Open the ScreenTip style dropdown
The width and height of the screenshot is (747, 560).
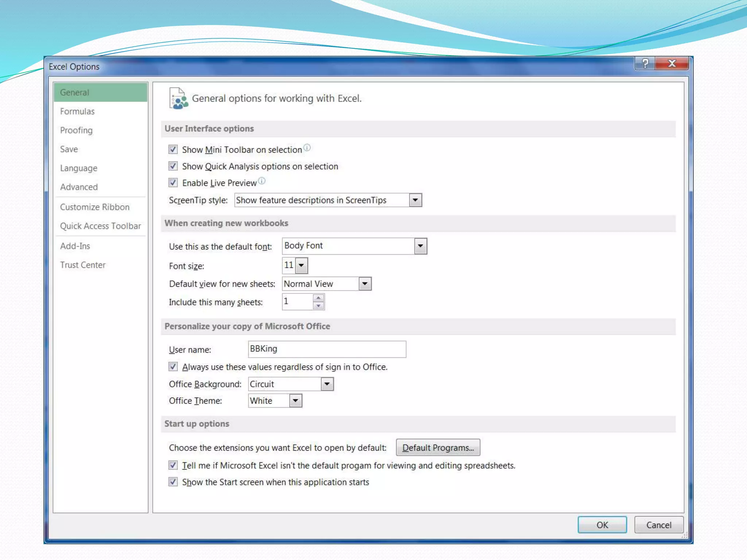pyautogui.click(x=415, y=200)
